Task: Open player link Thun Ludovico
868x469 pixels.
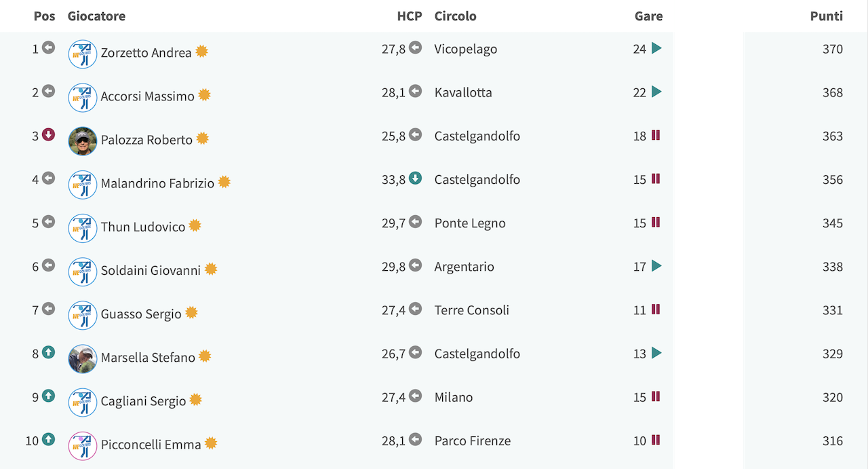Action: tap(143, 227)
